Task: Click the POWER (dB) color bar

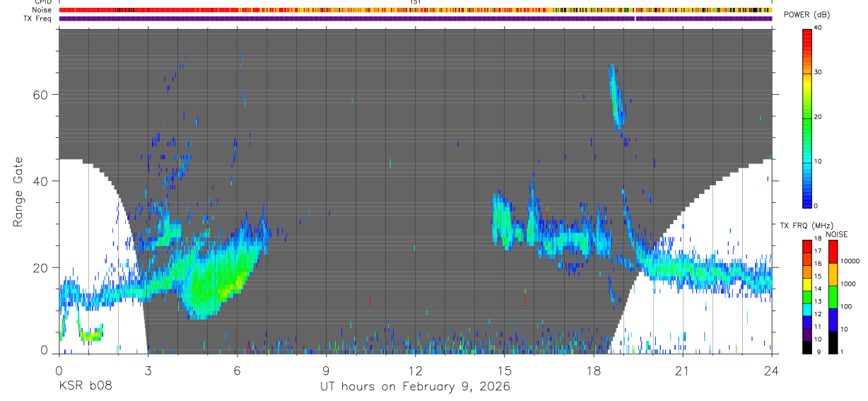Action: tap(807, 117)
